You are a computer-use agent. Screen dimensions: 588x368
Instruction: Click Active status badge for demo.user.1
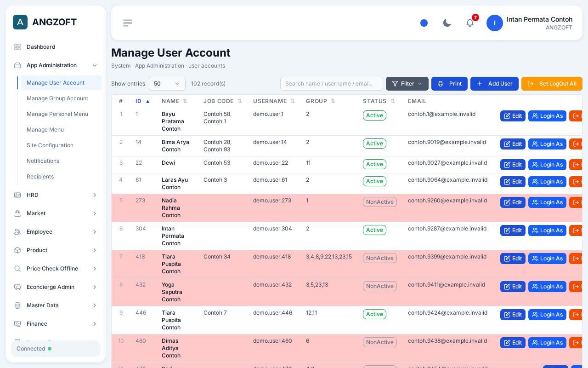pos(374,115)
